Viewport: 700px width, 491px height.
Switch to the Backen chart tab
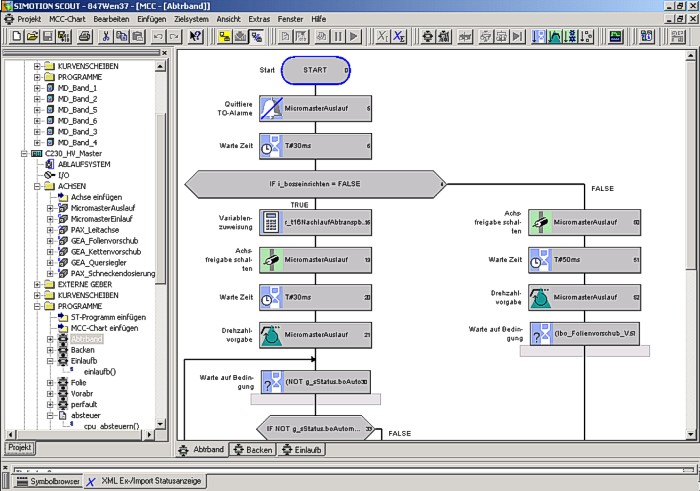[253, 450]
